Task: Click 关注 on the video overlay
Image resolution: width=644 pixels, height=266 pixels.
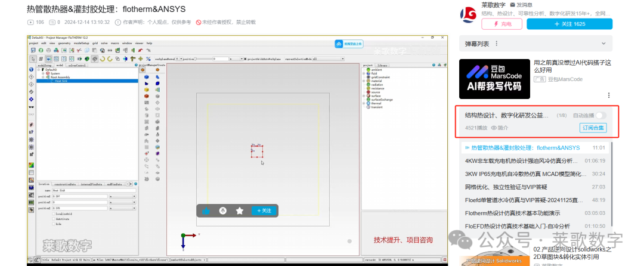Action: (264, 211)
